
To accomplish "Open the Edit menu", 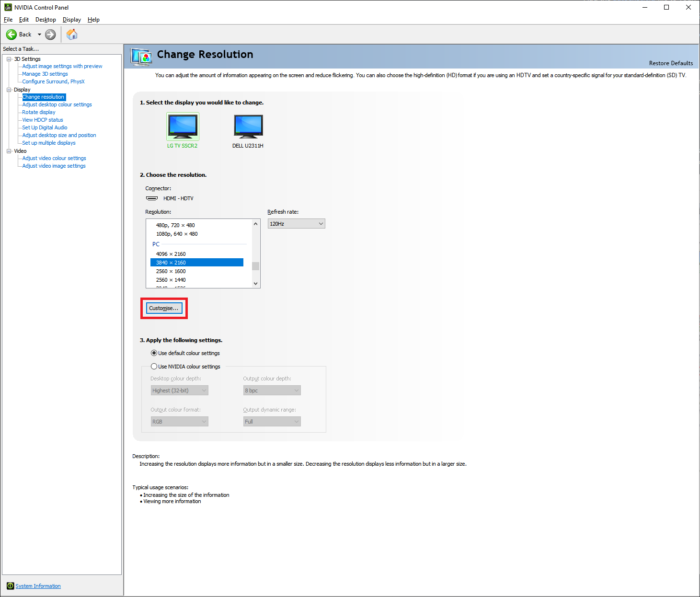I will point(24,20).
